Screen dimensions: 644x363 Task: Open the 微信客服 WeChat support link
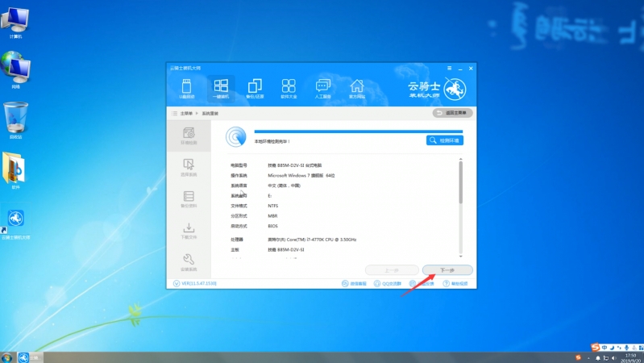pyautogui.click(x=354, y=284)
